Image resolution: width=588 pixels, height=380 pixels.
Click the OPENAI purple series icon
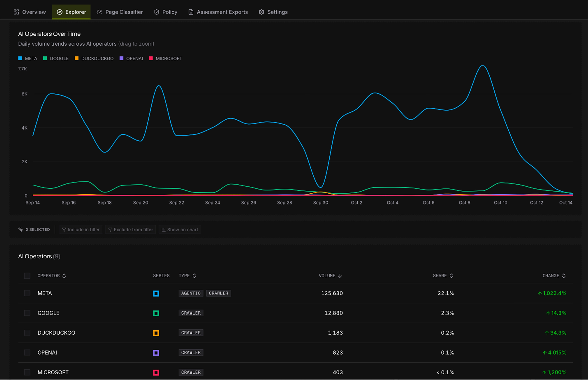click(156, 353)
